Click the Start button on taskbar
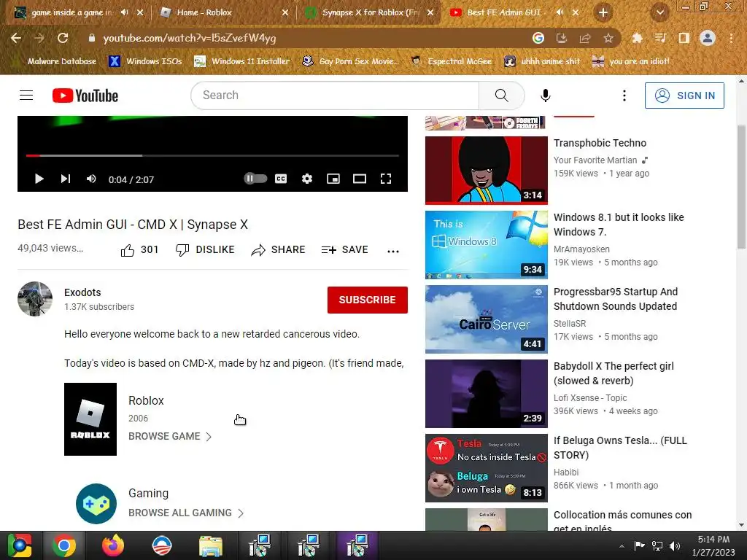 pyautogui.click(x=19, y=545)
